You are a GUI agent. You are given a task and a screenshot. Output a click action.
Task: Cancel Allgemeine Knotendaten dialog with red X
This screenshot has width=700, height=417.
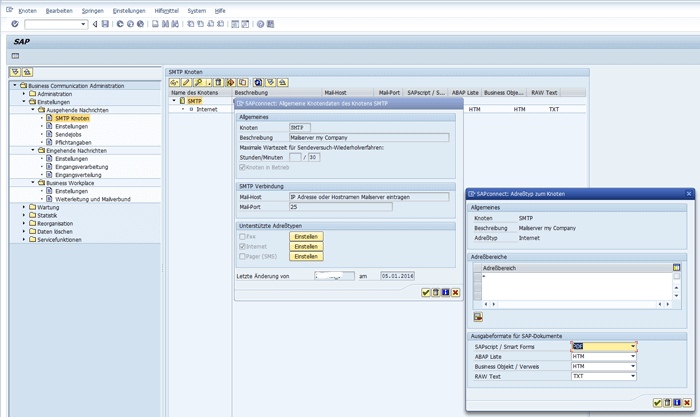(x=455, y=292)
